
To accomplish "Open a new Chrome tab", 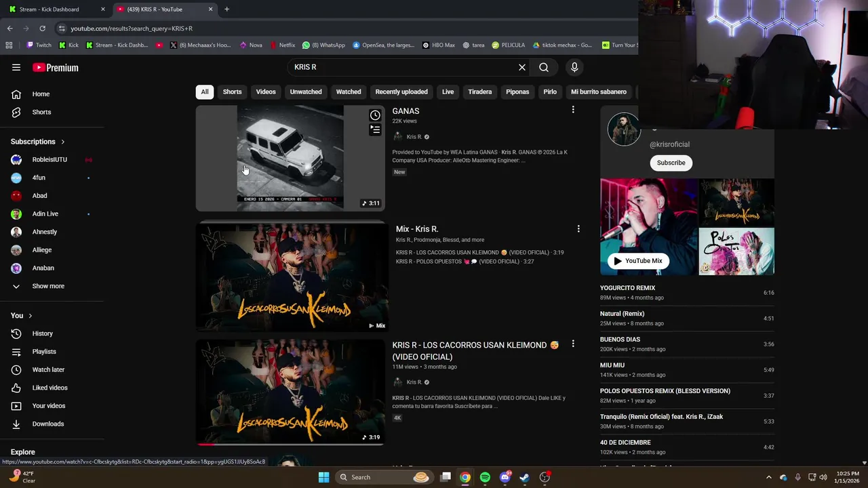I will click(226, 9).
